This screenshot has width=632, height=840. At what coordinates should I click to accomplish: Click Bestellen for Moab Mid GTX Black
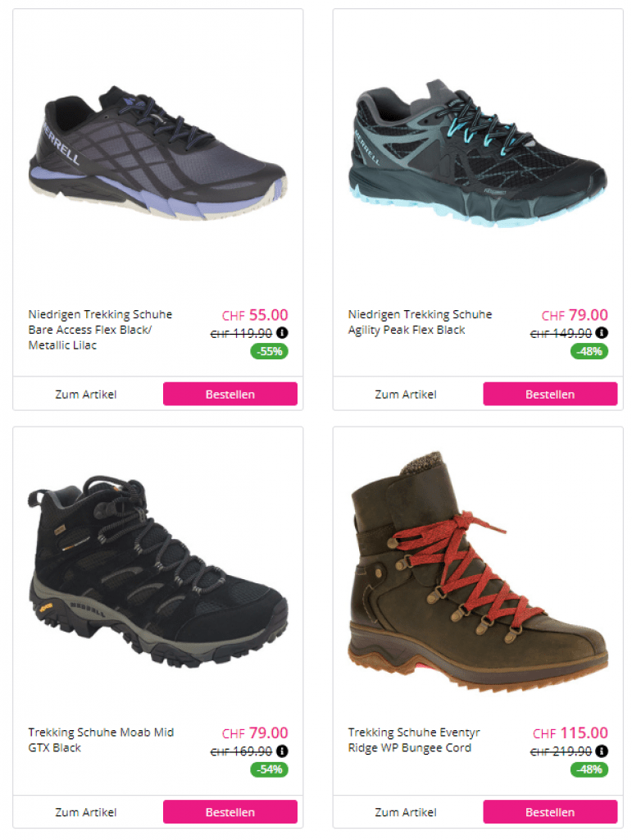pyautogui.click(x=230, y=811)
